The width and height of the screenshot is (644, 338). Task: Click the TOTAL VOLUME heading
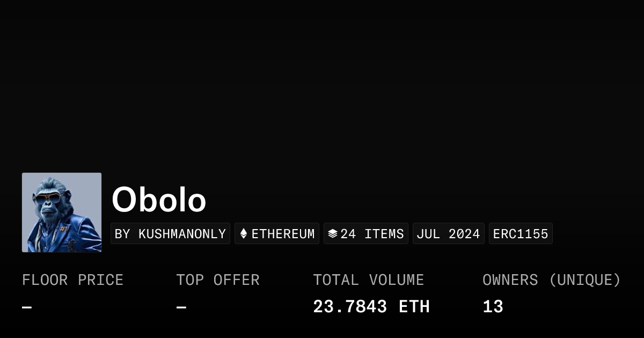point(369,280)
